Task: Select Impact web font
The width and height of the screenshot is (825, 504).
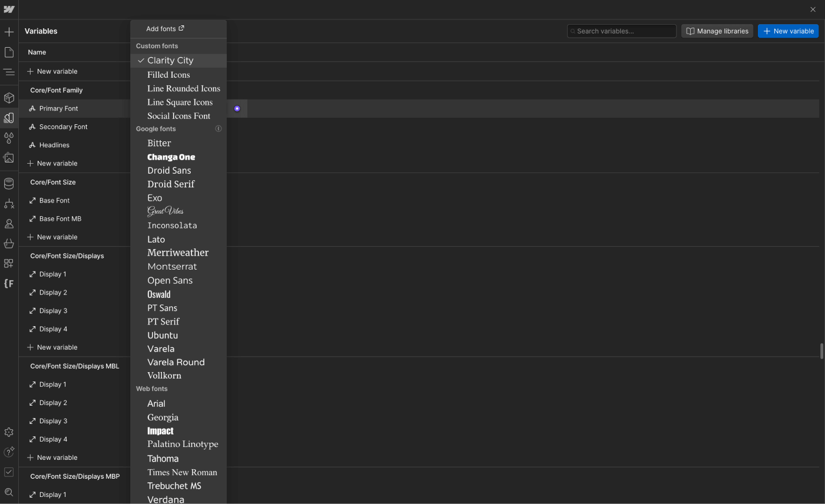Action: pyautogui.click(x=178, y=431)
